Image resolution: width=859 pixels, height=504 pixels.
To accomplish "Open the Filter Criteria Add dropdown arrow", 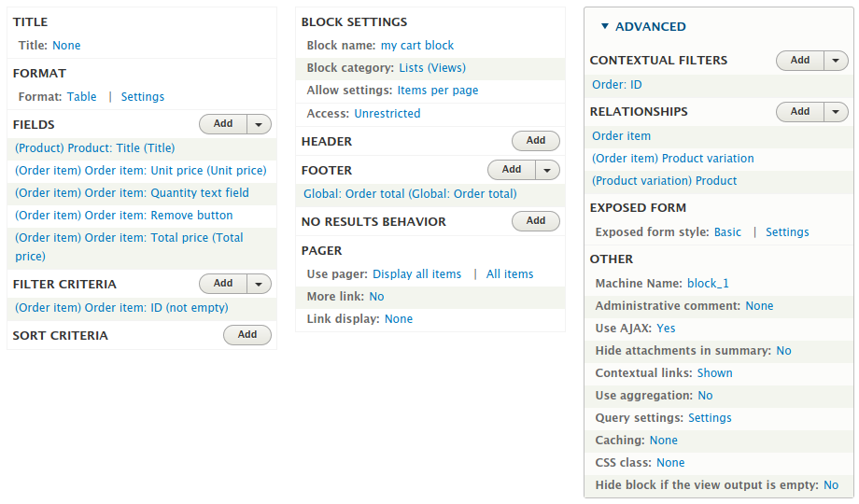I will point(259,284).
